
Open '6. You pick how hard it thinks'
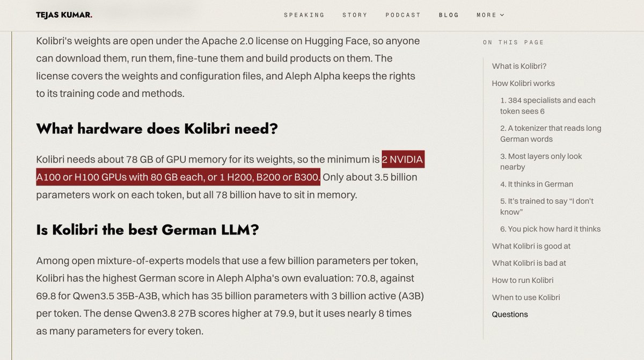point(550,229)
